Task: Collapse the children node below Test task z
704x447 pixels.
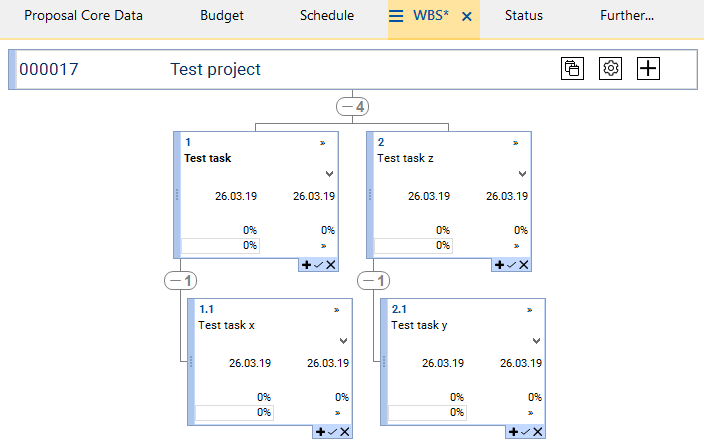Action: [x=374, y=282]
